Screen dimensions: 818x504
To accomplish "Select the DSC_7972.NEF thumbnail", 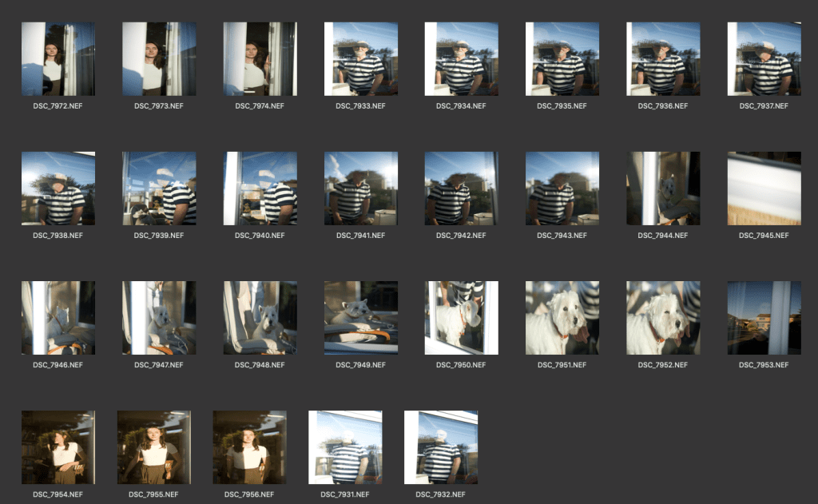I will pyautogui.click(x=58, y=59).
